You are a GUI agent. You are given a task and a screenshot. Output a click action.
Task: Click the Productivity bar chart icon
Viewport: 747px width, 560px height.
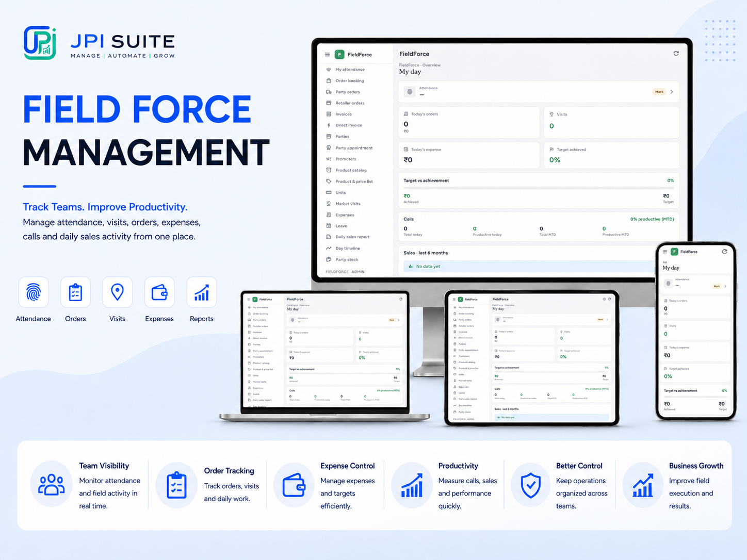point(412,485)
